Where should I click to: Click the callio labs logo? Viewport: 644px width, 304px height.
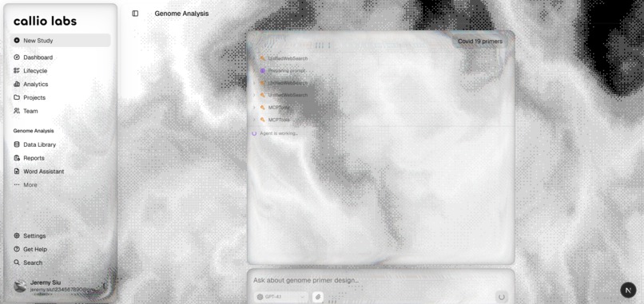[x=45, y=22]
